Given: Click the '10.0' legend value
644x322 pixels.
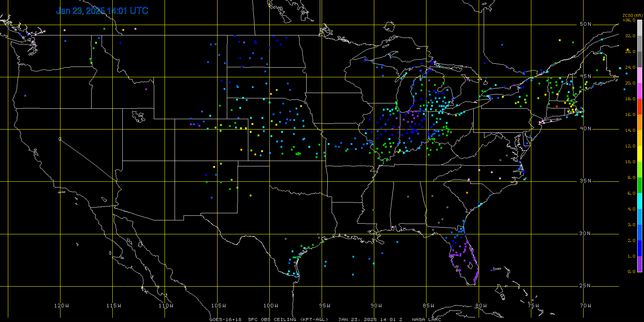Looking at the screenshot, I should pos(630,162).
